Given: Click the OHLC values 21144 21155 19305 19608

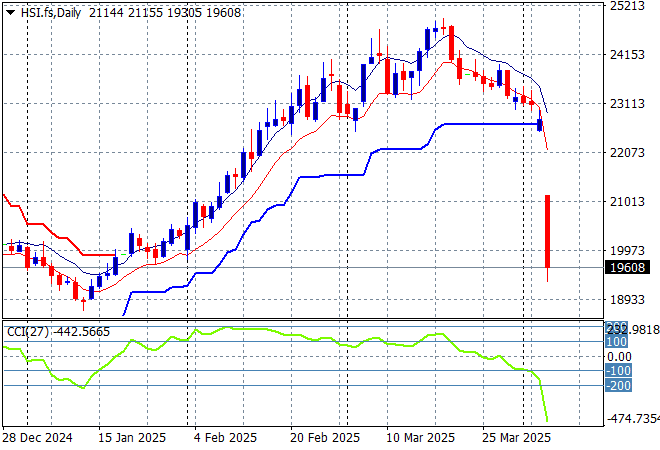Looking at the screenshot, I should [x=165, y=13].
